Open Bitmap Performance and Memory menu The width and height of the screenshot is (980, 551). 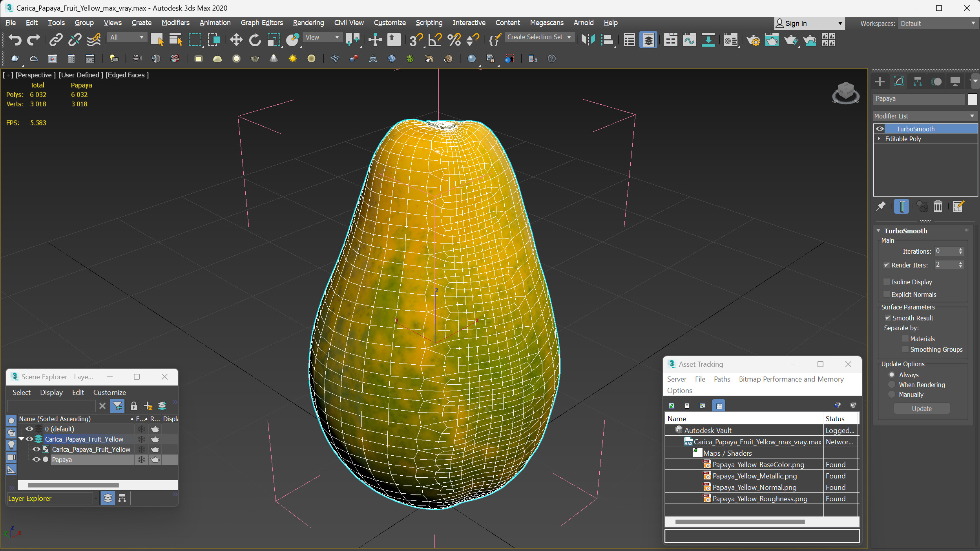point(791,379)
